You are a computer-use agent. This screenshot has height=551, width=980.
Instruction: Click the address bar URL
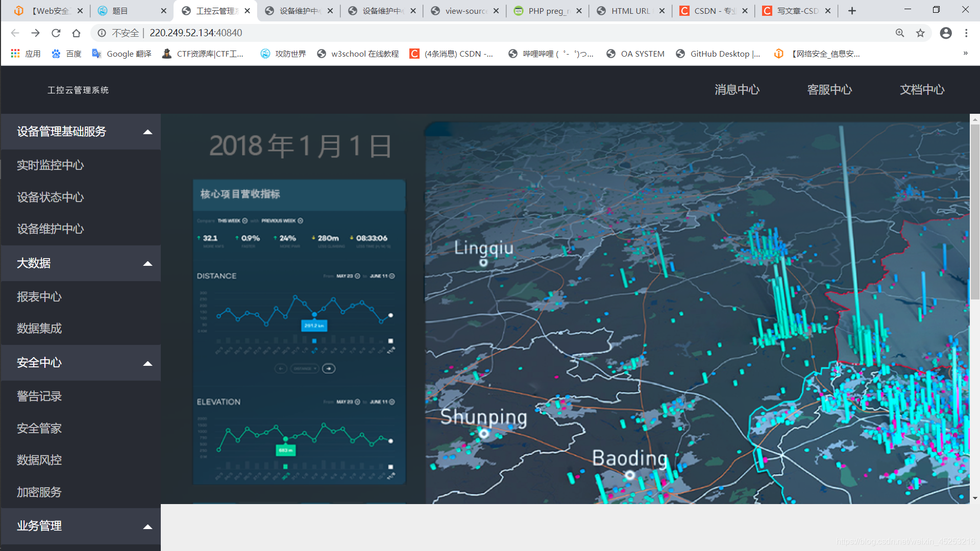[195, 33]
